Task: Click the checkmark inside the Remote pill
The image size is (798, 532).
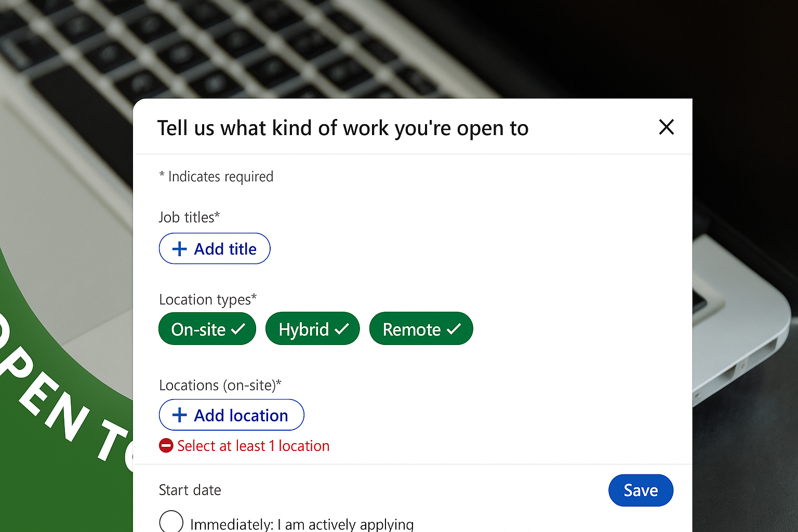Action: pos(454,328)
